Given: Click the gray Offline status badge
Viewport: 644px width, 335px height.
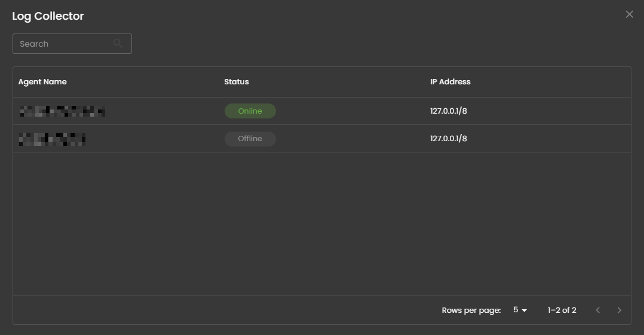Looking at the screenshot, I should pos(250,139).
